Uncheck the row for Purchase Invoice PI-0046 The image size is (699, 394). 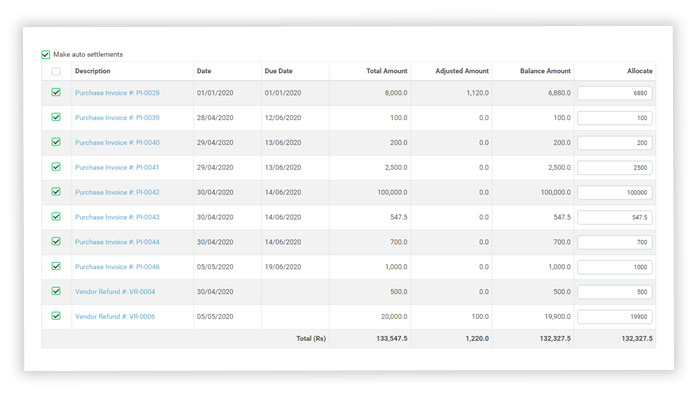(x=56, y=266)
